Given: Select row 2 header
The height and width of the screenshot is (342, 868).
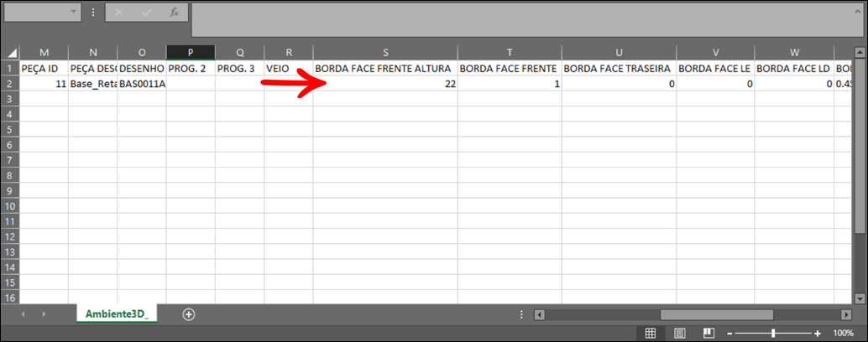Looking at the screenshot, I should pyautogui.click(x=11, y=84).
